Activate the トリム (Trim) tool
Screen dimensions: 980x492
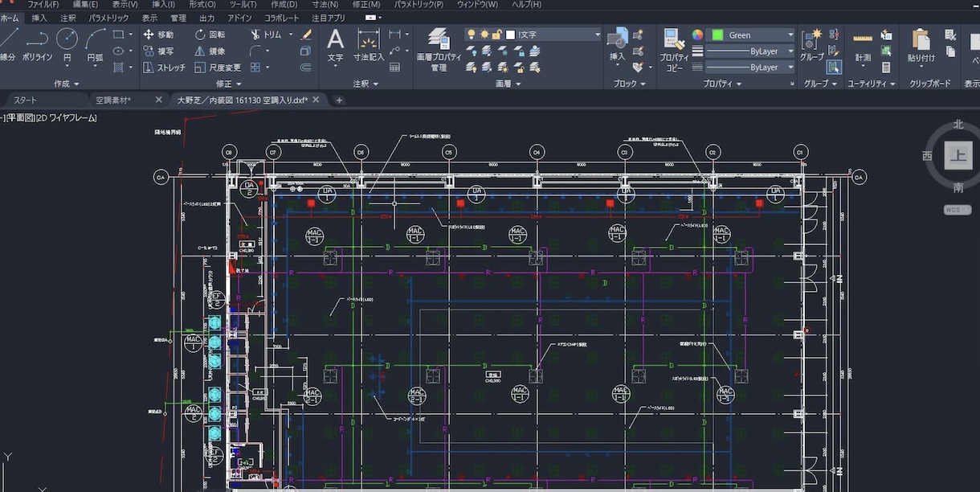tap(266, 35)
